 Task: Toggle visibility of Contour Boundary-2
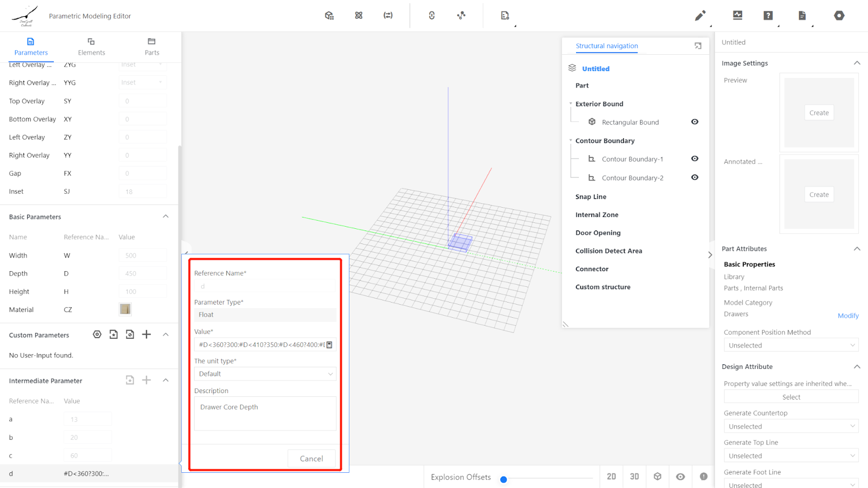(x=694, y=177)
